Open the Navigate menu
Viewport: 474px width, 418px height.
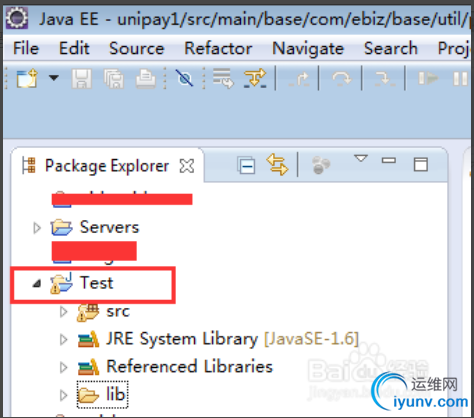tap(308, 49)
